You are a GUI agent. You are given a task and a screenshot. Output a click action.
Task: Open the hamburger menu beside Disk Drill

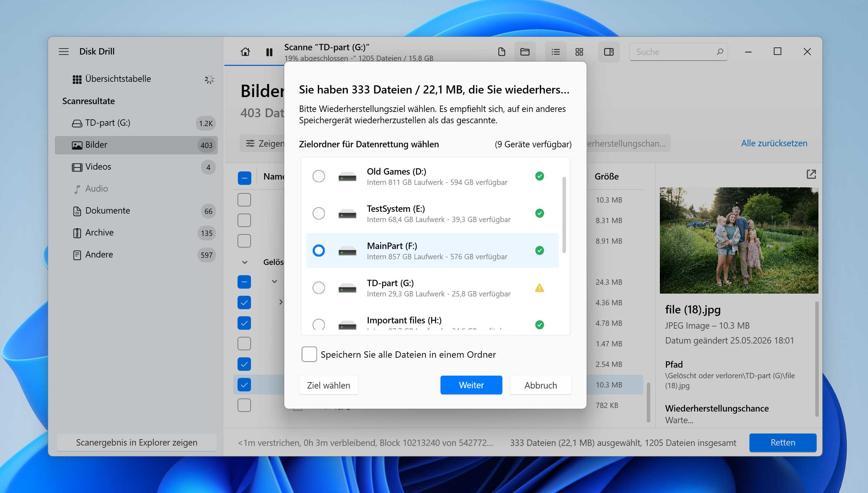[64, 52]
